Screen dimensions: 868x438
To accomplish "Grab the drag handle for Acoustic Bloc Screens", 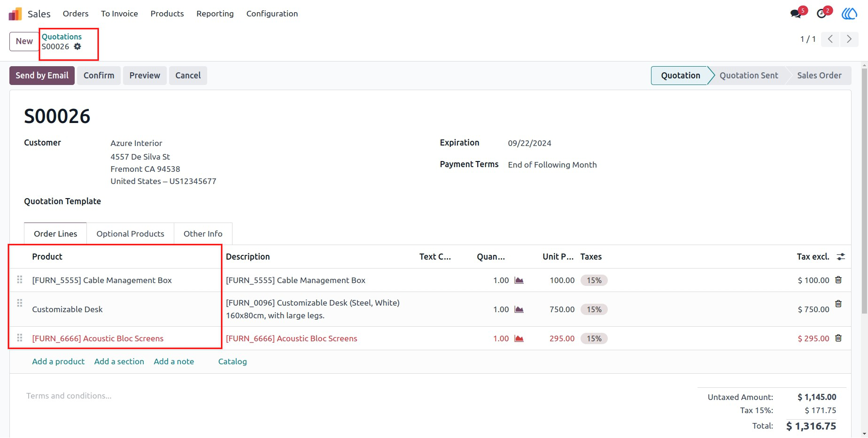I will pos(20,338).
